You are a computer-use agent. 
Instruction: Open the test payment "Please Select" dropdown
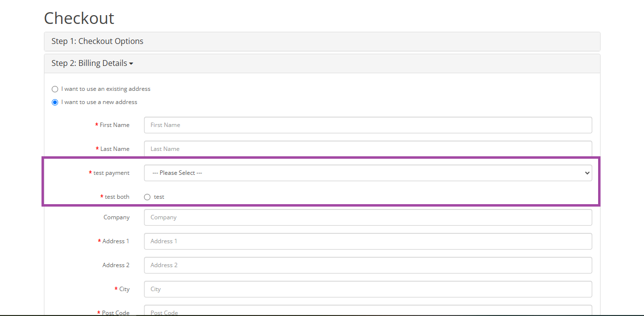click(368, 173)
